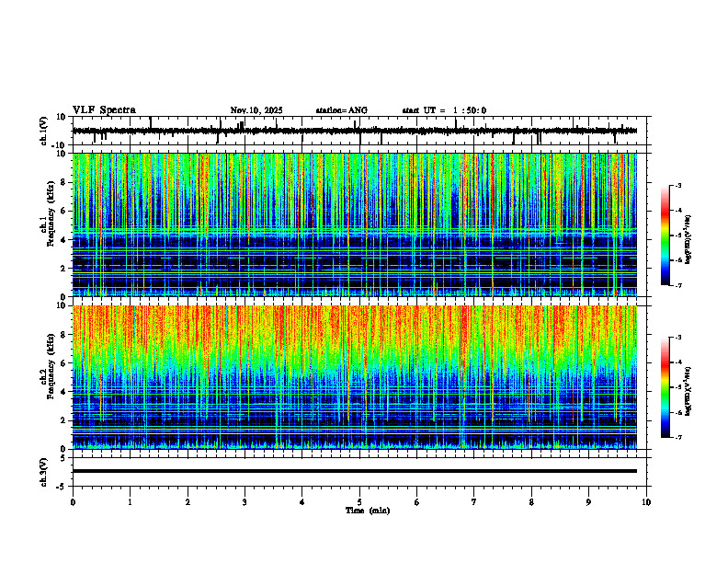Click the "9" tick on the time axis
Screen dimensions: 728x563
(x=588, y=502)
